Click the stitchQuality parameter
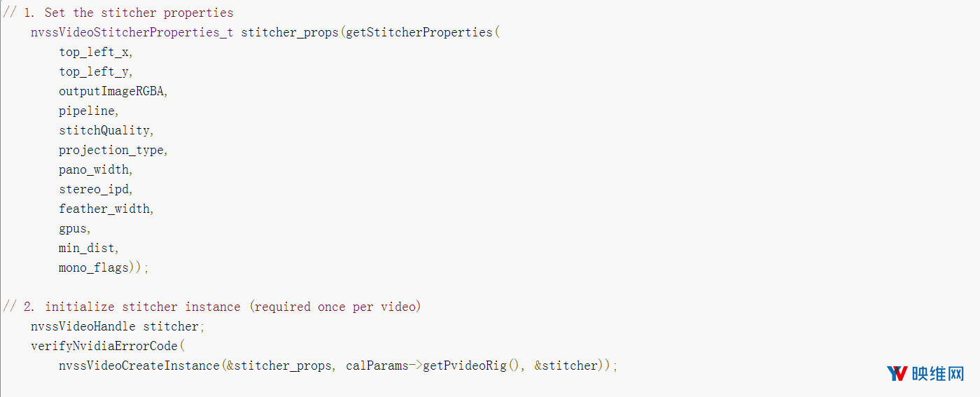The image size is (980, 397). tap(104, 130)
